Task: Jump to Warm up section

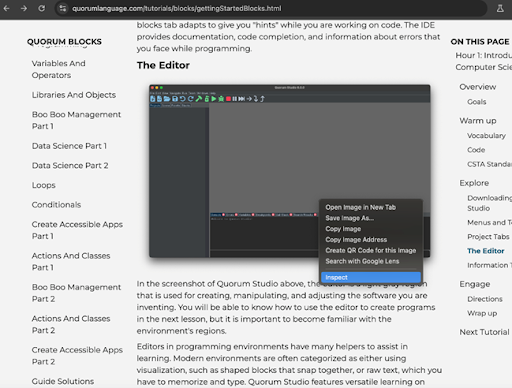Action: click(x=478, y=121)
